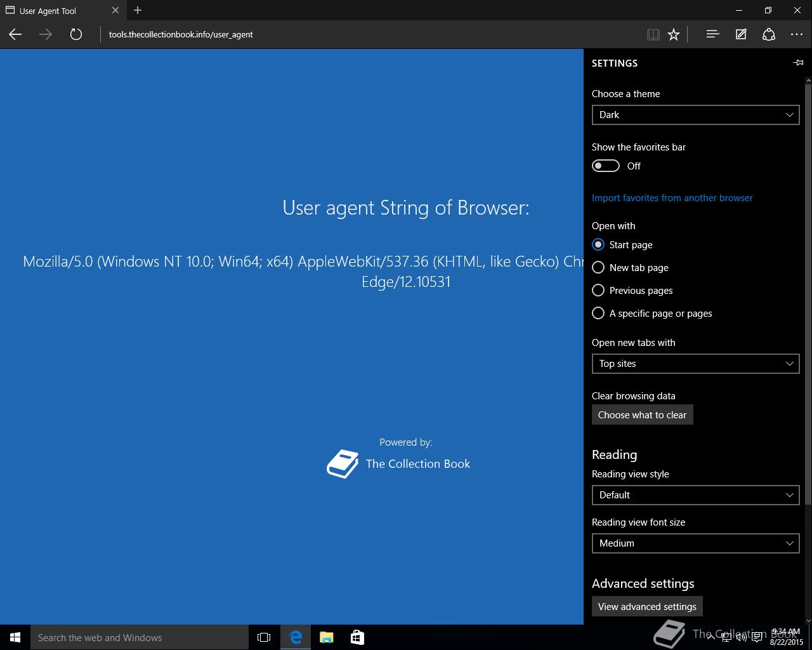Open the More actions ellipsis menu

(797, 34)
